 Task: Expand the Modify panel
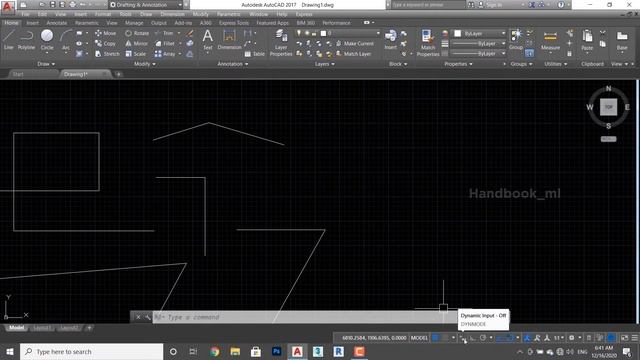[145, 64]
